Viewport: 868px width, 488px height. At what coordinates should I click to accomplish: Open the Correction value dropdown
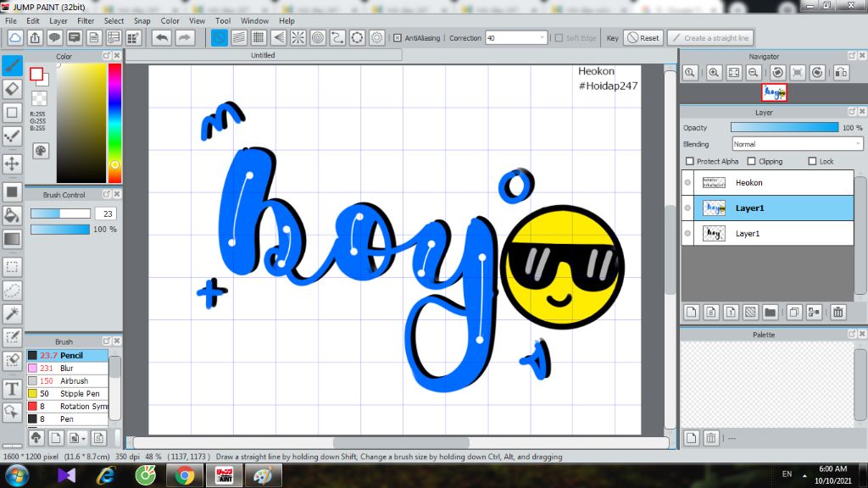point(542,37)
